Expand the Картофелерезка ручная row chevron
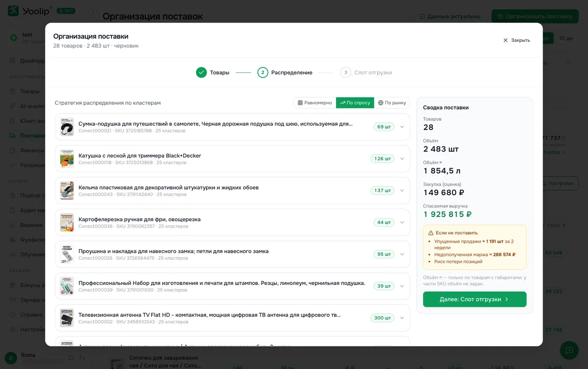This screenshot has width=588, height=369. click(x=402, y=222)
